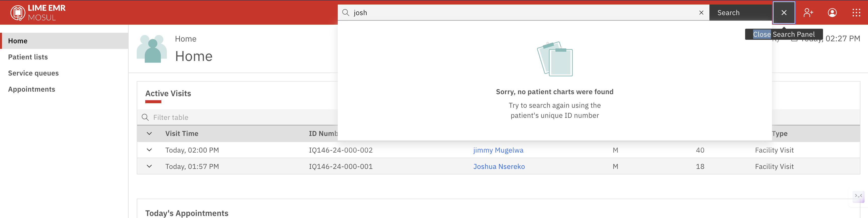This screenshot has height=218, width=868.
Task: Click into the patient search field containing josh
Action: 524,13
